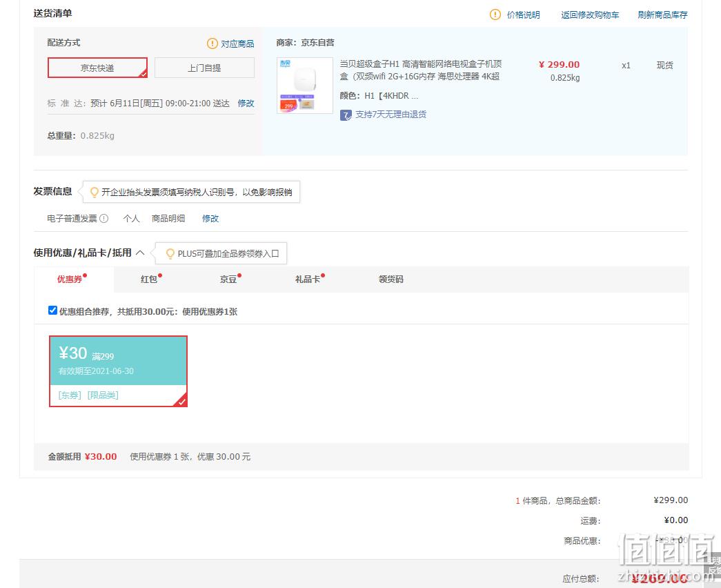Screen dimensions: 721x588
Task: Switch to 领货码 tab
Action: point(391,280)
